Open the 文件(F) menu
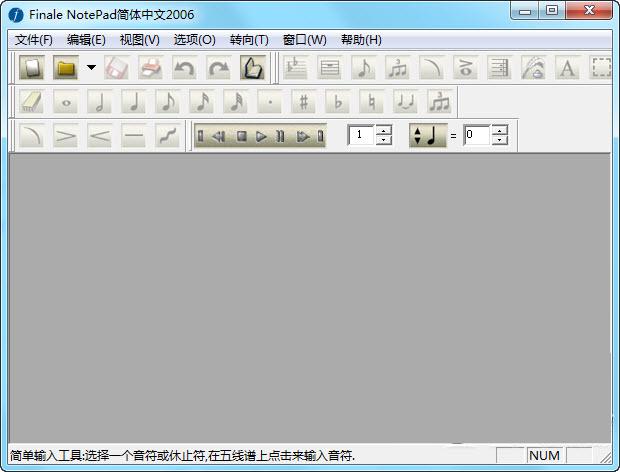Viewport: 620px width, 472px height. click(x=34, y=40)
